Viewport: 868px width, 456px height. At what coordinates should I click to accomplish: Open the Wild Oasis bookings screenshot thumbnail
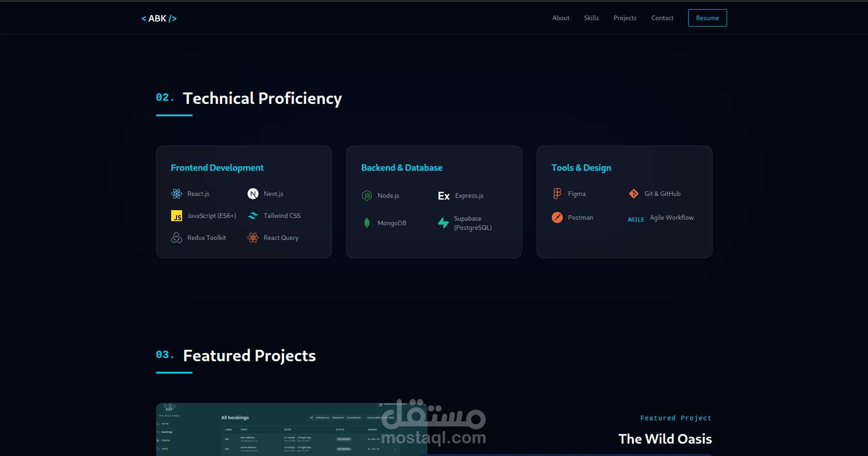[291, 429]
